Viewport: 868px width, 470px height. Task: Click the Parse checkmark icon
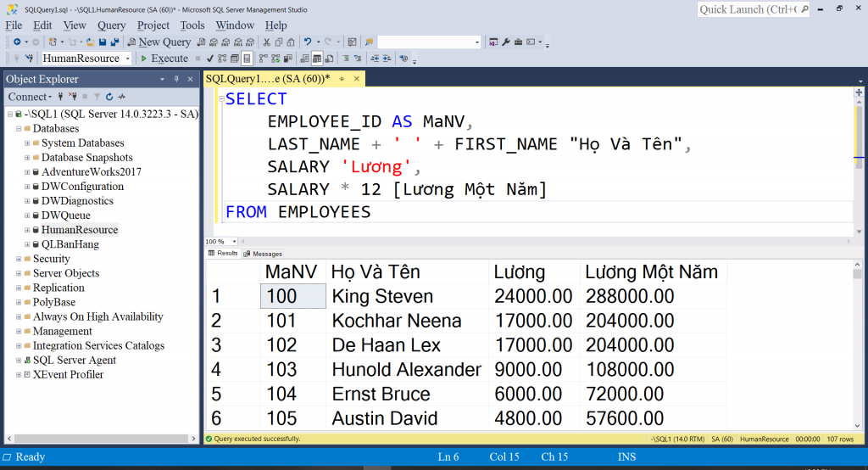click(210, 59)
